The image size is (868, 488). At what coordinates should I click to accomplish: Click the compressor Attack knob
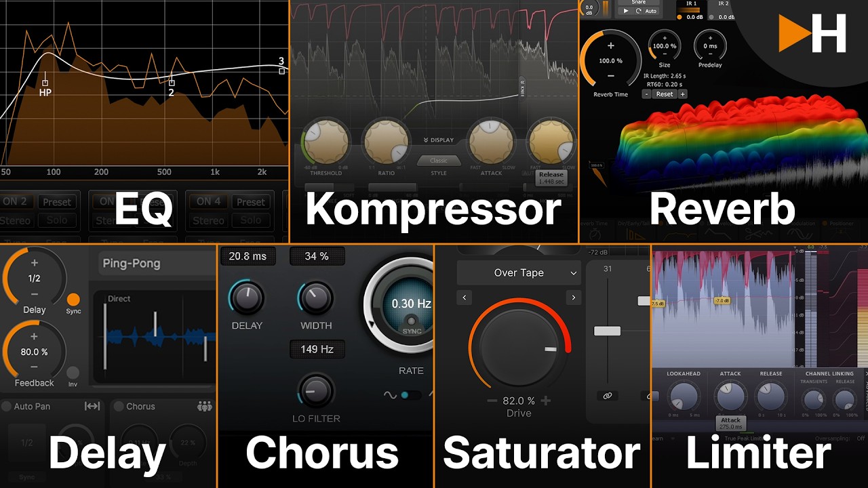click(x=491, y=142)
